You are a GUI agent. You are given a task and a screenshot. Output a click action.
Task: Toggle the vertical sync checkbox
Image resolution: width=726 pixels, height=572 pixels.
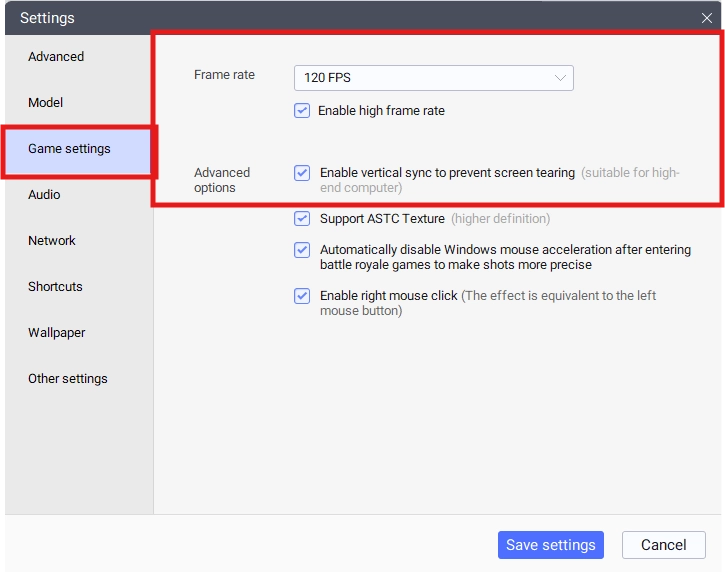tap(302, 173)
